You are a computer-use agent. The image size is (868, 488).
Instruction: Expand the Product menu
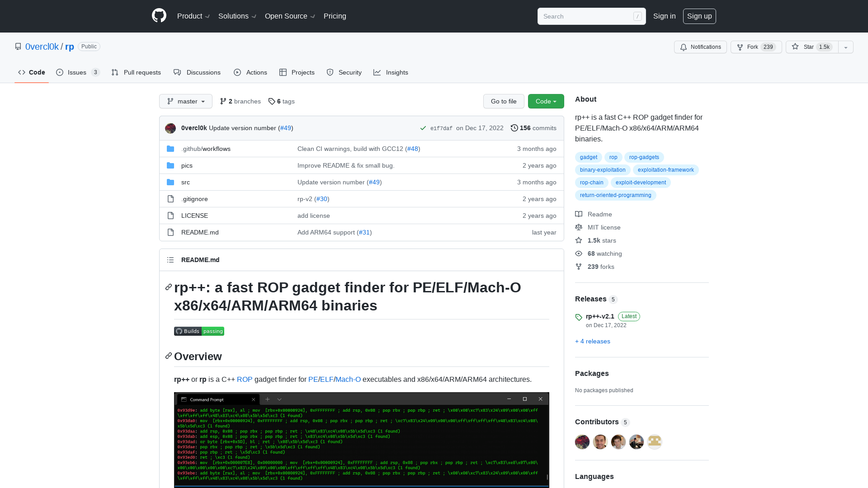(x=193, y=16)
